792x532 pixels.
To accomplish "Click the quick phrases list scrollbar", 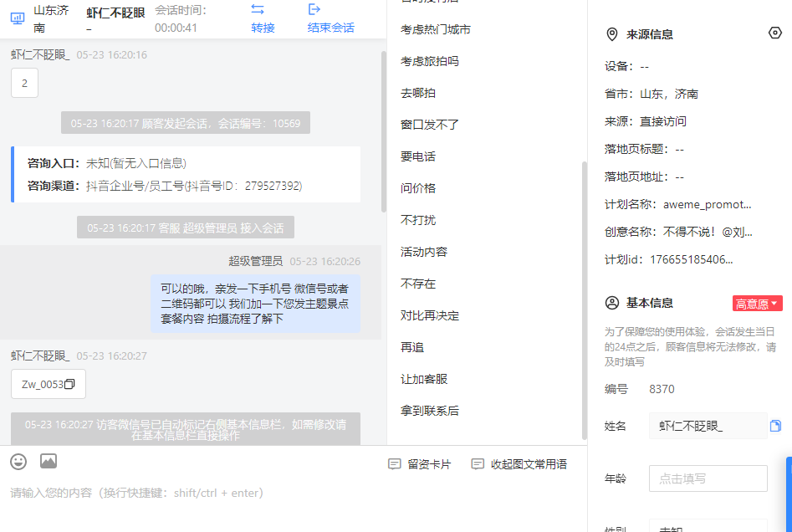I will click(x=585, y=300).
